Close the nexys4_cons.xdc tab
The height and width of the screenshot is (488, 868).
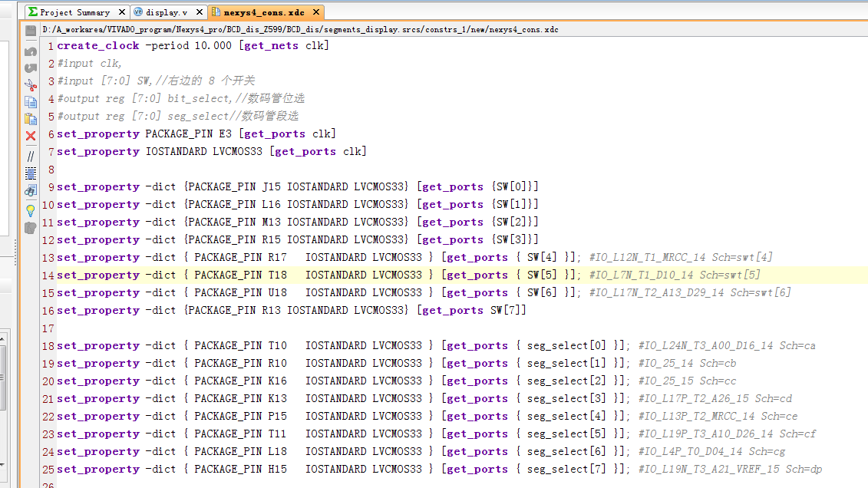pyautogui.click(x=316, y=12)
